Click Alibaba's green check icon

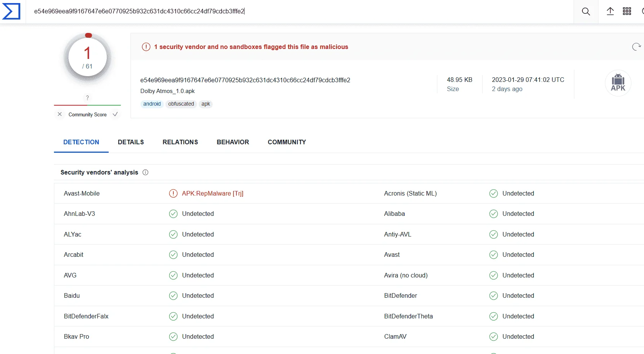[494, 214]
